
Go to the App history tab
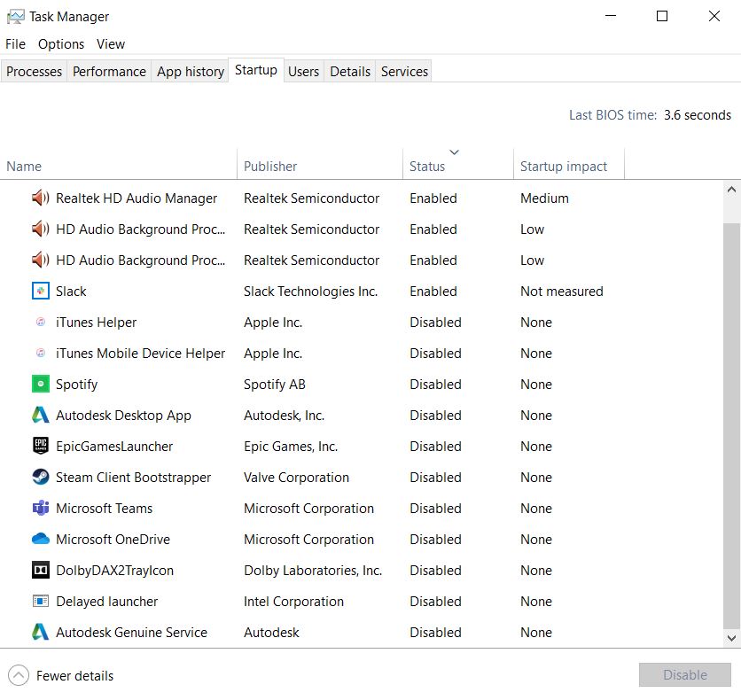click(x=191, y=71)
